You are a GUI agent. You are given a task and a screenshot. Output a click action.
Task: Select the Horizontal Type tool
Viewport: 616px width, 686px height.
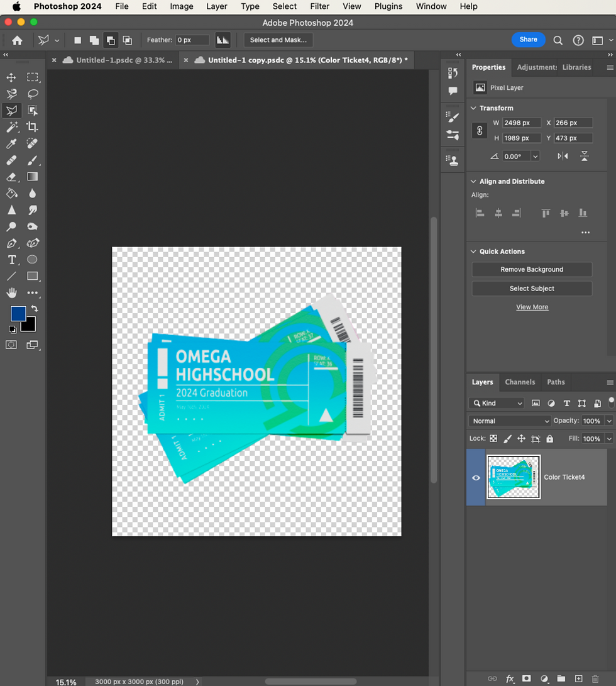coord(12,260)
